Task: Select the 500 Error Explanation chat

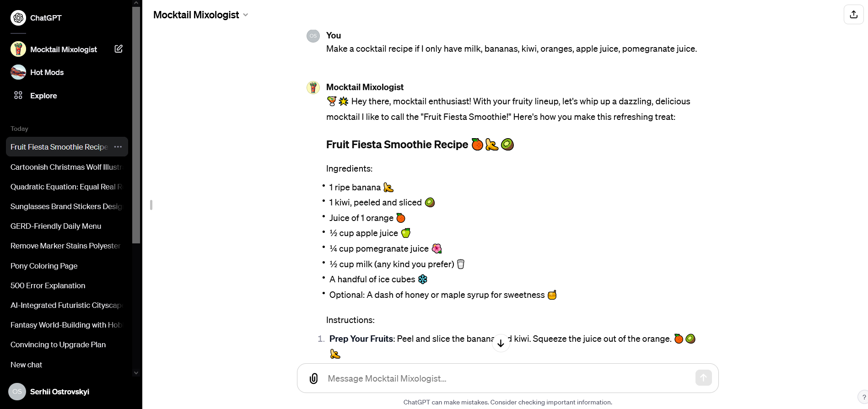Action: [x=48, y=285]
